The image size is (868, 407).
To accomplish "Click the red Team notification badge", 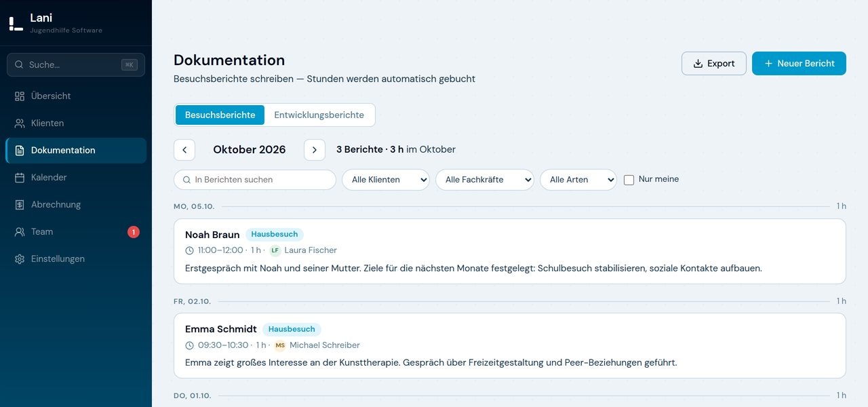I will click(x=134, y=232).
